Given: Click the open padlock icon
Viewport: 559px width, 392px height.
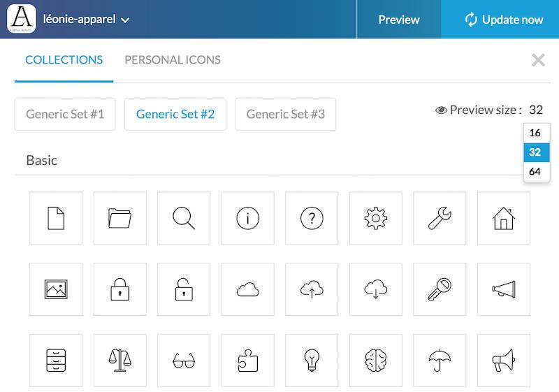Looking at the screenshot, I should [184, 289].
